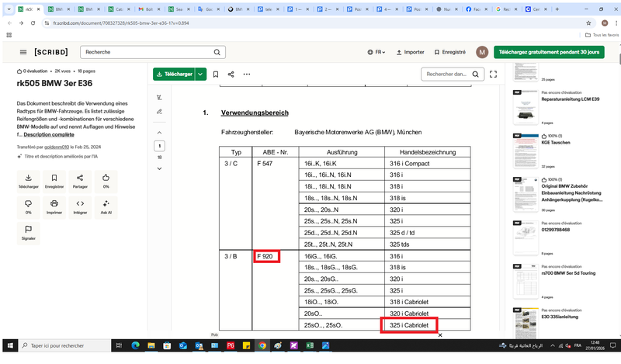Select the highlighter pencil tool
Image resolution: width=621 pixels, height=364 pixels.
coord(159,112)
